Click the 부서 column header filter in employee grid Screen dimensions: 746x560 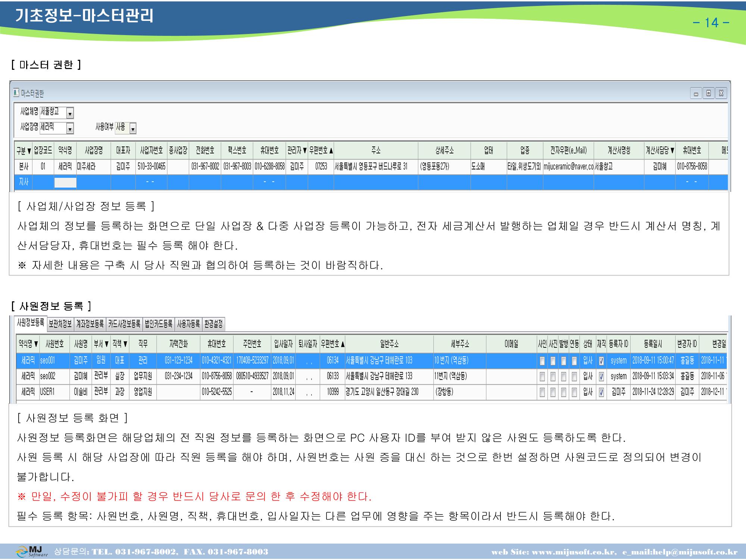(x=101, y=343)
